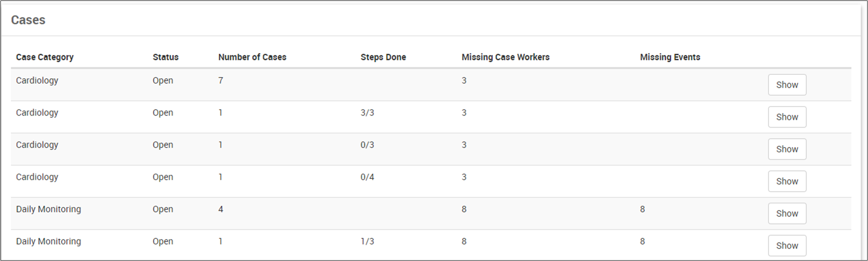
Task: Click the 3/3 Steps Done cell
Action: [367, 113]
